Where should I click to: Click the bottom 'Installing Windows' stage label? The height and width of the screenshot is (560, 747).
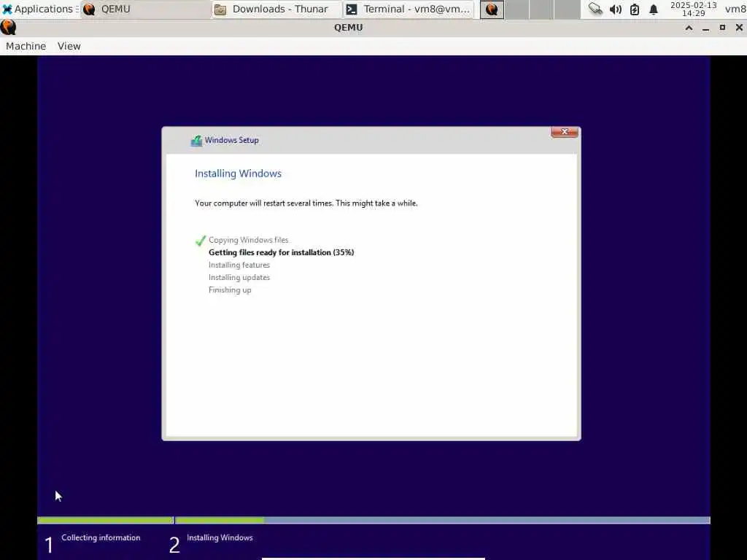(220, 537)
